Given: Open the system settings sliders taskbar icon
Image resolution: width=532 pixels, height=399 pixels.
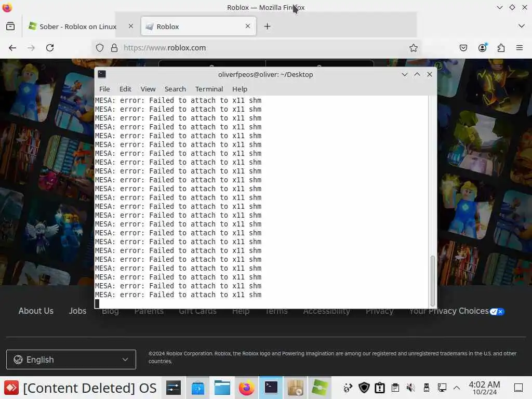Looking at the screenshot, I should (x=174, y=388).
